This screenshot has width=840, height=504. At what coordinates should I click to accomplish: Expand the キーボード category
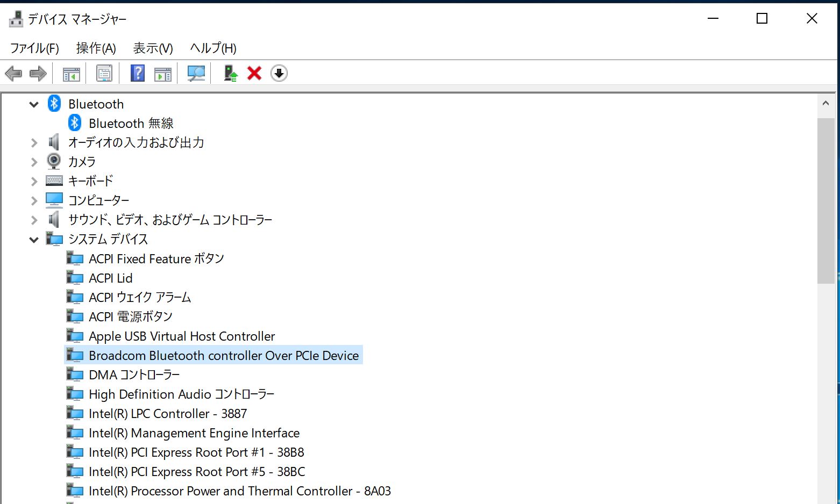[x=34, y=181]
